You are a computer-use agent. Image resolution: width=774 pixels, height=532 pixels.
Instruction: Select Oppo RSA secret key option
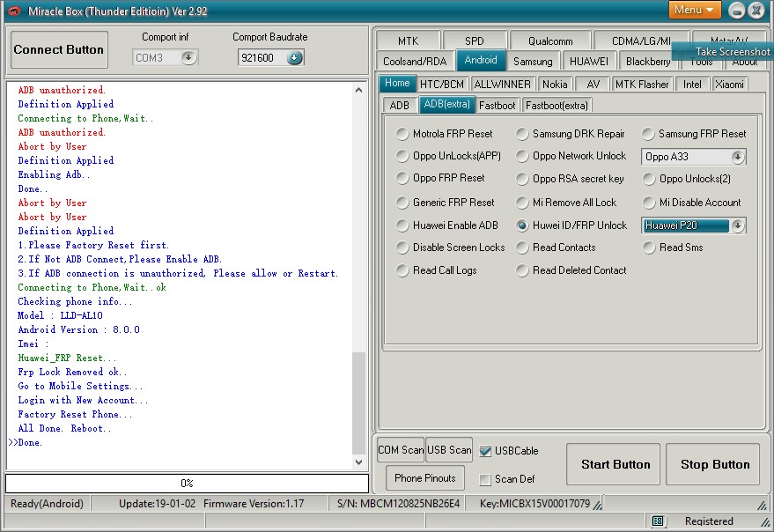click(x=570, y=179)
